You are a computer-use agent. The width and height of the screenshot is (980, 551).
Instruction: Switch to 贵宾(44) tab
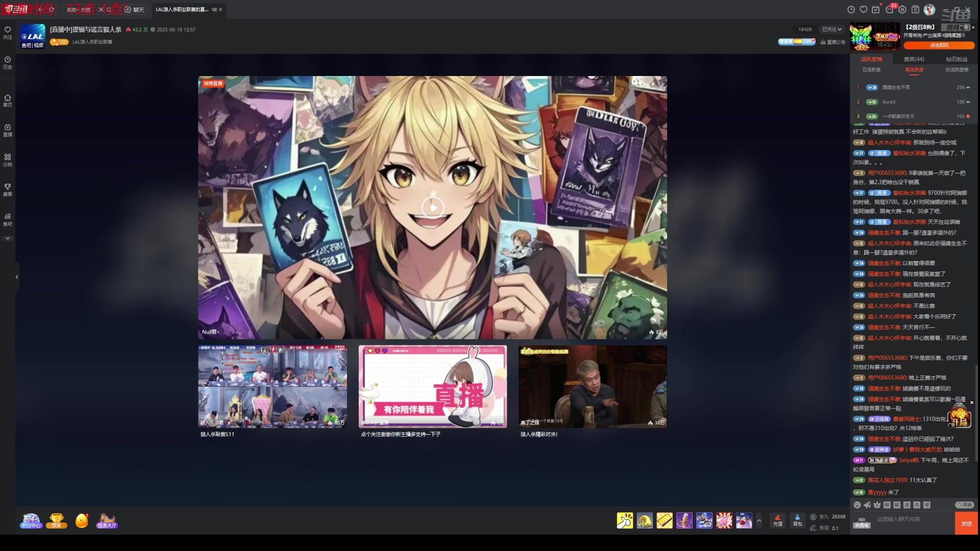(x=914, y=59)
